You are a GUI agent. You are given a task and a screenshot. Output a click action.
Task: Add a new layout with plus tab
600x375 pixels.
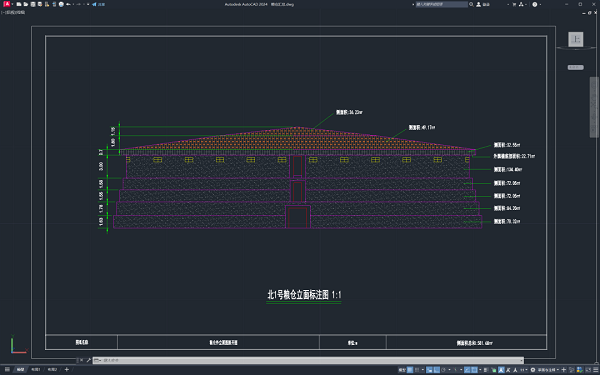point(67,370)
